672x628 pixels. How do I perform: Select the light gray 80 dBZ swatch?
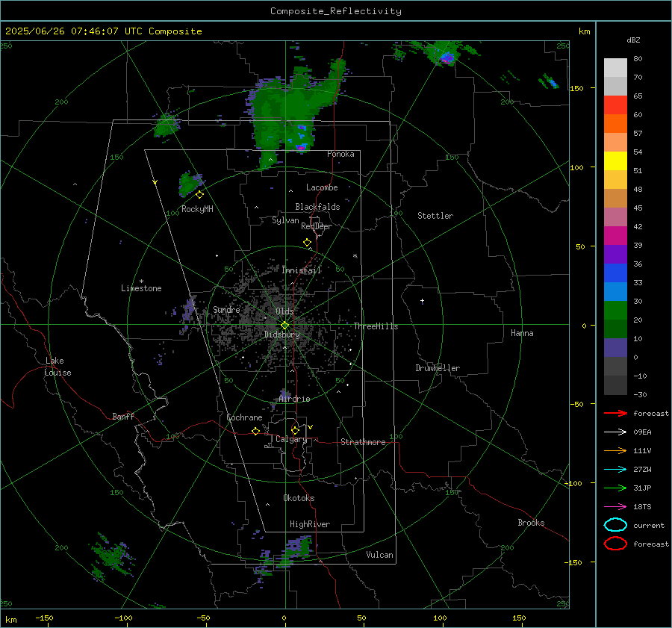pyautogui.click(x=615, y=67)
